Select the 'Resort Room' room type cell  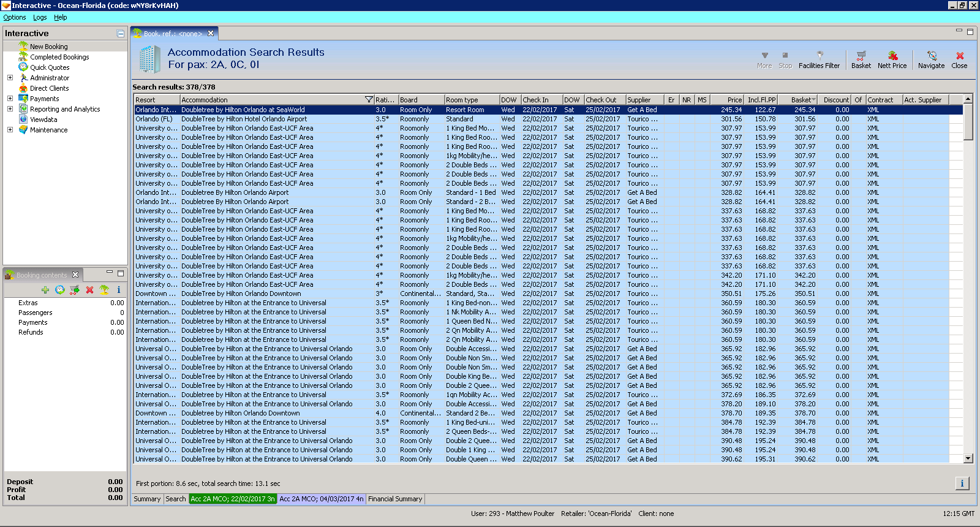[x=472, y=110]
